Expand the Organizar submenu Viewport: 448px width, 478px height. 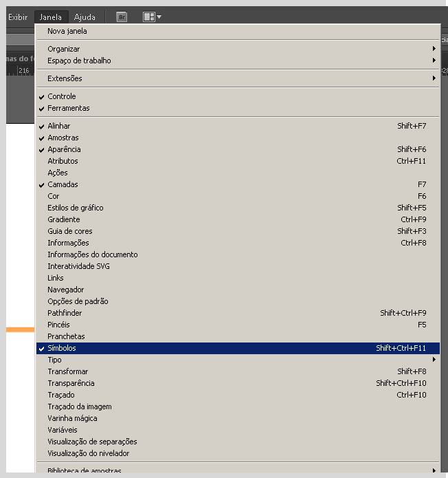[238, 49]
